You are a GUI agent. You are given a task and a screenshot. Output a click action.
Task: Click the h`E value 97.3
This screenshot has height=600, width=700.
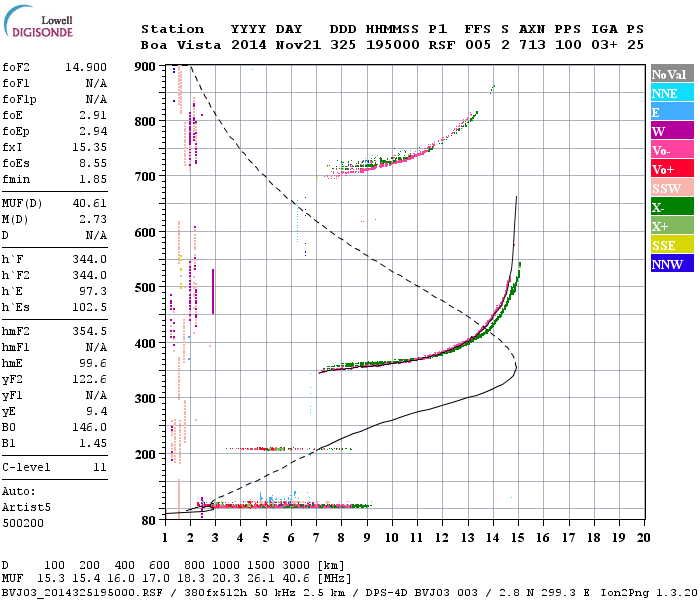coord(93,292)
